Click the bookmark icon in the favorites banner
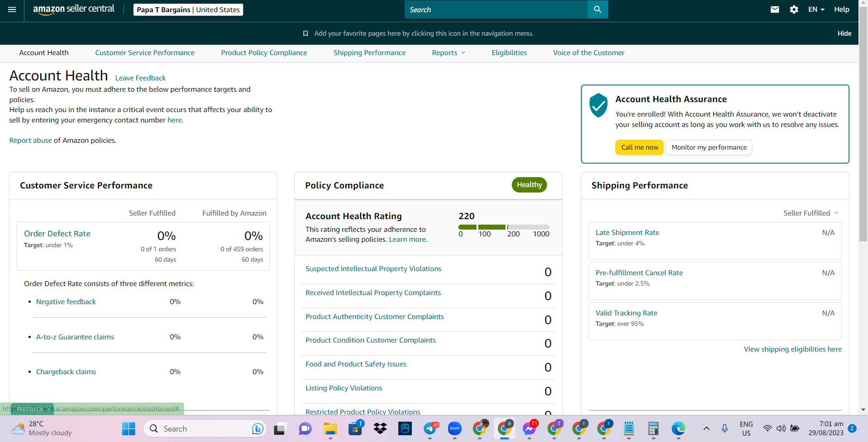This screenshot has width=868, height=442. point(306,33)
